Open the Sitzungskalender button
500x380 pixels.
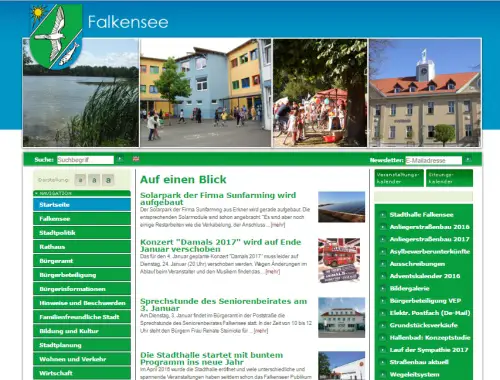449,178
